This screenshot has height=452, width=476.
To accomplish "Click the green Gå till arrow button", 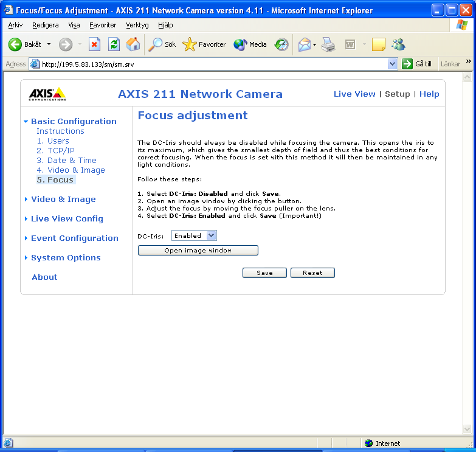I will [x=407, y=64].
